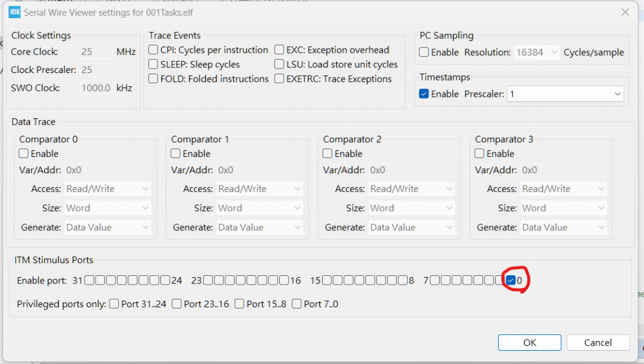644x364 pixels.
Task: Close the Serial Wire Viewer settings dialog
Action: click(625, 12)
